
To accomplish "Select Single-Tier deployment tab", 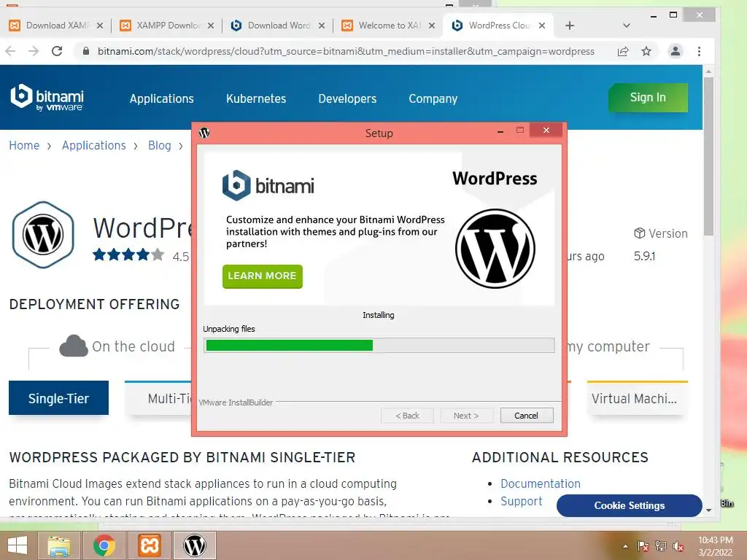I will pos(58,398).
